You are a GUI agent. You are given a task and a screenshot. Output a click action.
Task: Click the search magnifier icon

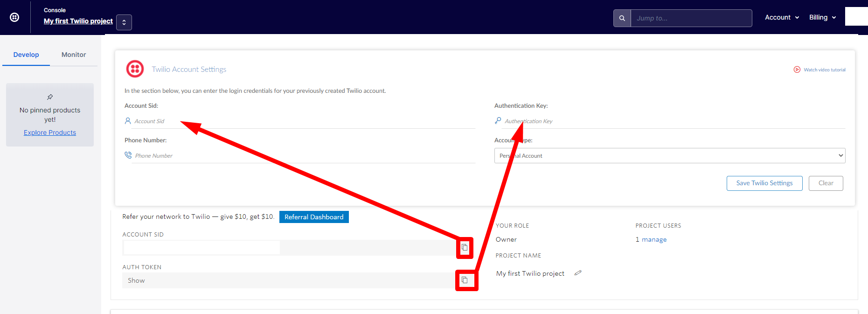coord(622,18)
